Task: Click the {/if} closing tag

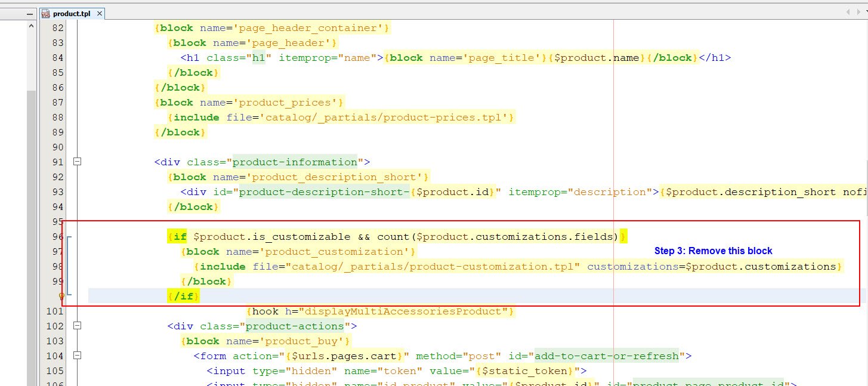Action: click(184, 297)
